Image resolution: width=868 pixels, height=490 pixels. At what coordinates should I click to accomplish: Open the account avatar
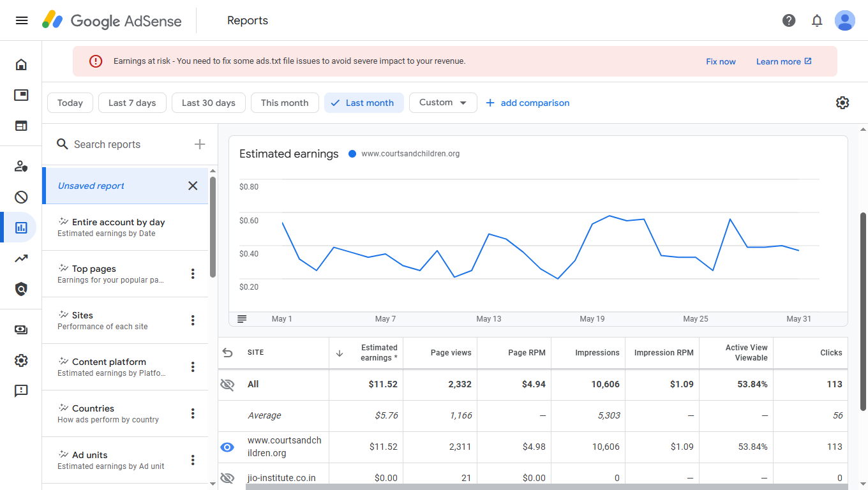point(845,20)
